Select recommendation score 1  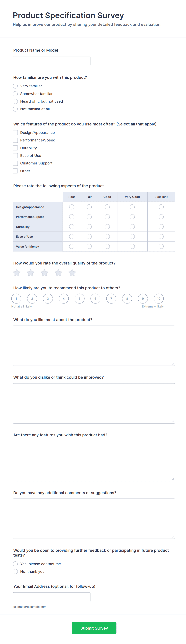(16, 298)
